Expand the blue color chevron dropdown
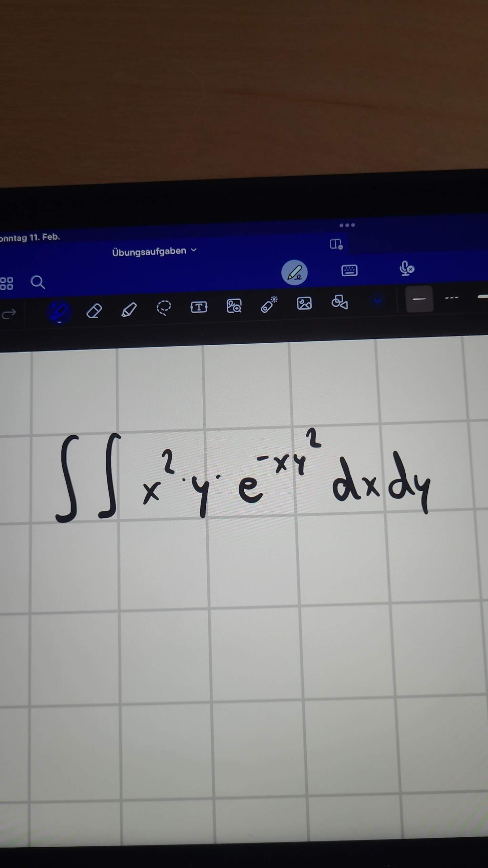488x868 pixels. coord(378,301)
